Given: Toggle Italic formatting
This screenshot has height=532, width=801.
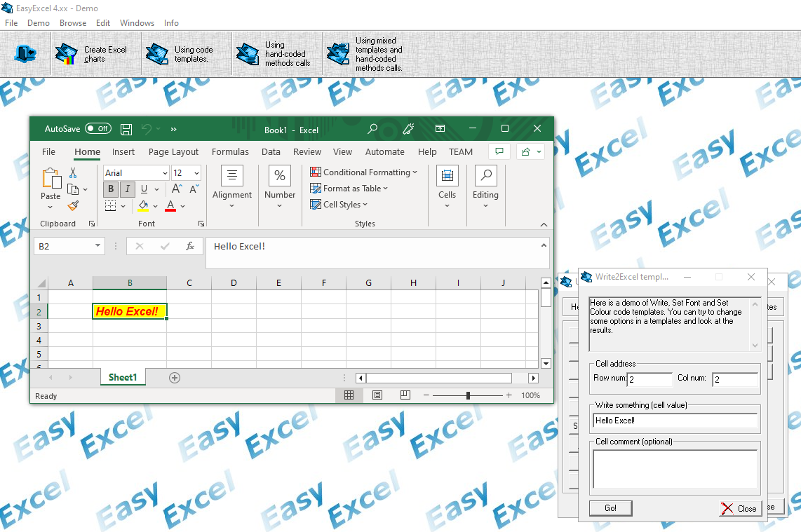Looking at the screenshot, I should pos(127,189).
